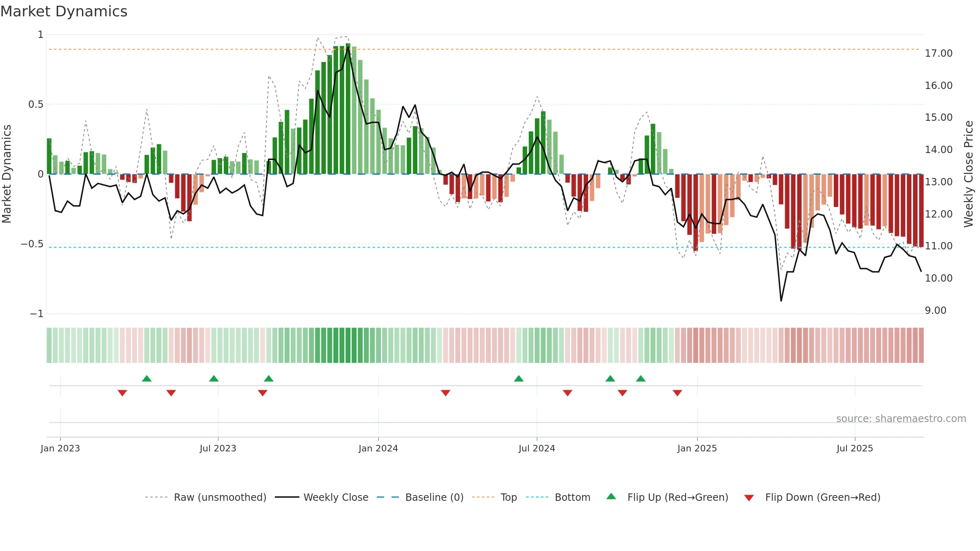
Task: Toggle the Top legend entry
Action: (494, 497)
